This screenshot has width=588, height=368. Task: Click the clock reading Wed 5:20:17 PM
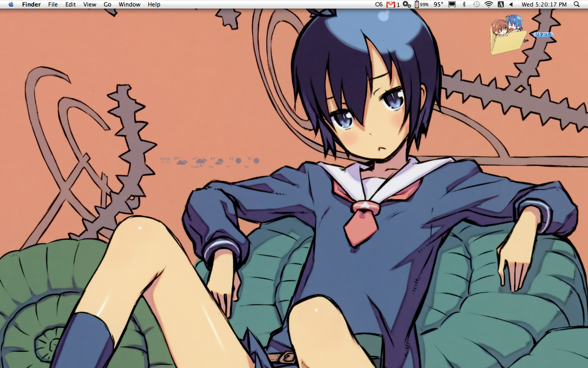coord(544,4)
